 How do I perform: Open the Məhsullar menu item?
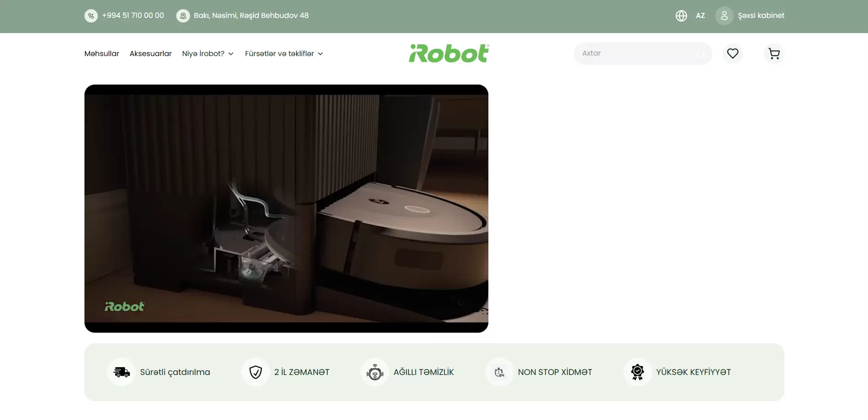coord(101,54)
